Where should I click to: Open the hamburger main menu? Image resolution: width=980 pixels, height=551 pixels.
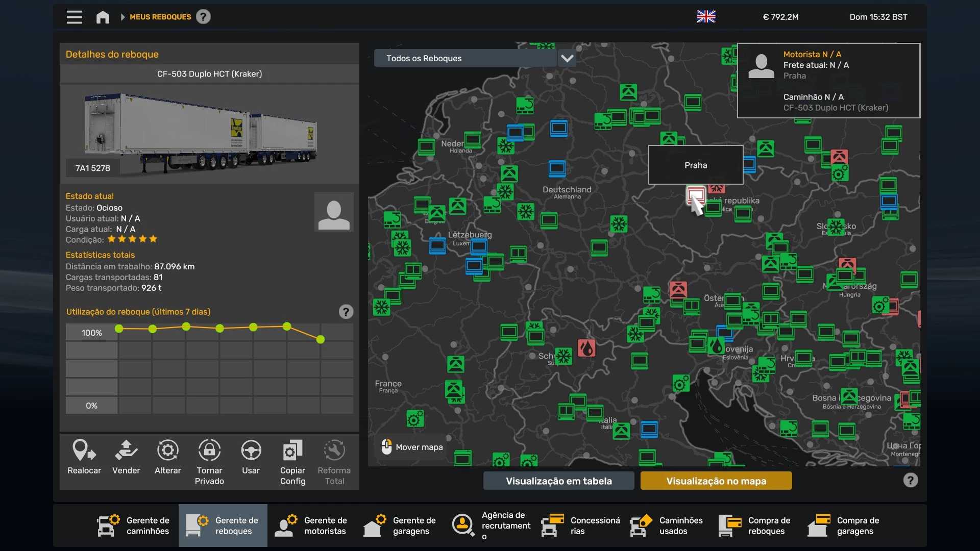(x=74, y=17)
